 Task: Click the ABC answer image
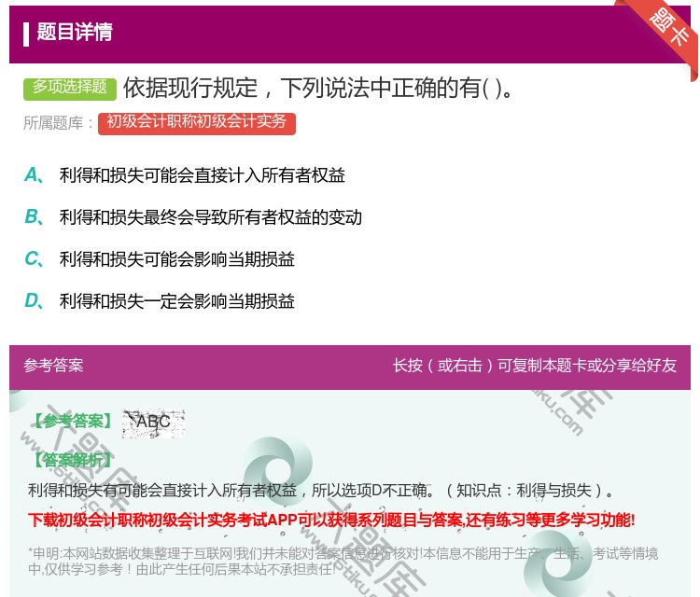coord(153,423)
